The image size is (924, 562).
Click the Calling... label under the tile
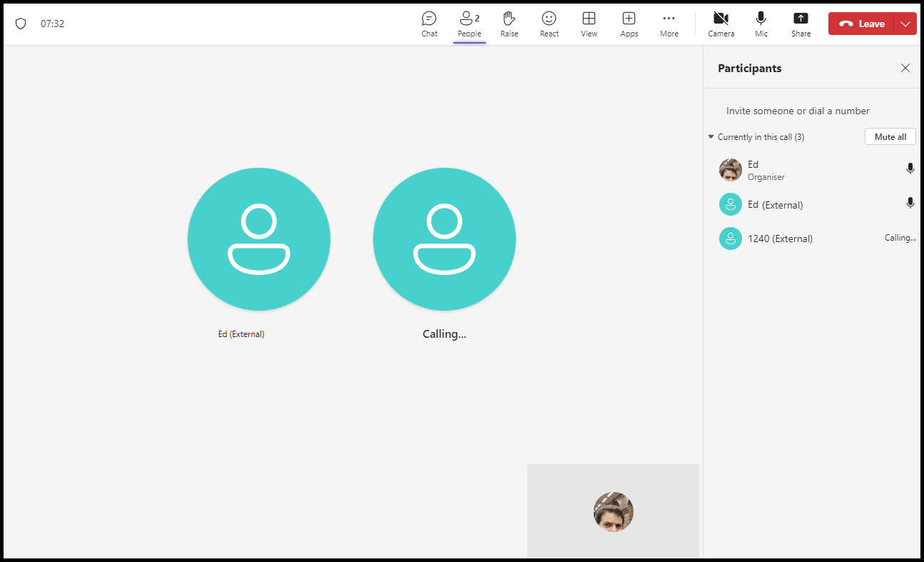click(445, 333)
